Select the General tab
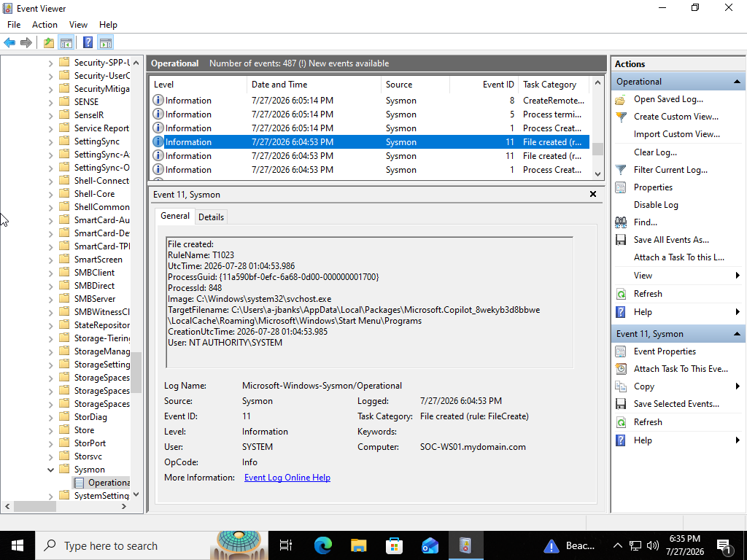The image size is (747, 560). click(x=175, y=216)
